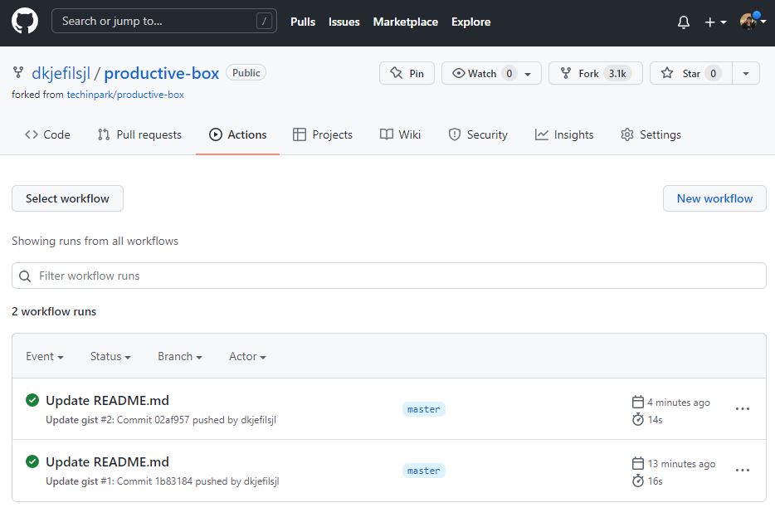Go to Pulls in top navigation
The width and height of the screenshot is (775, 532).
coord(303,22)
